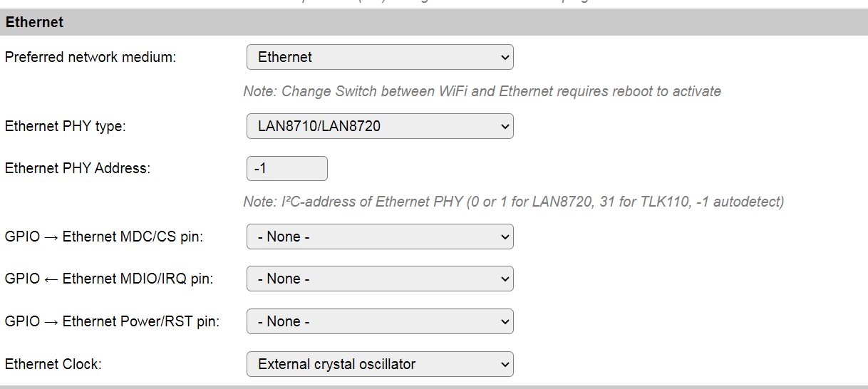Focus the Ethernet PHY Address input field
Screen dimensions: 868x389
pos(286,168)
